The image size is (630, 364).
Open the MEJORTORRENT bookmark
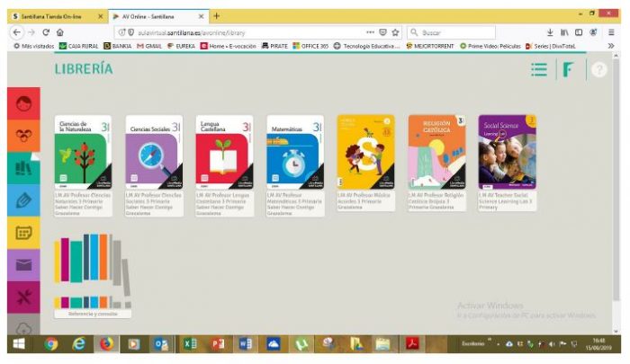coord(429,46)
